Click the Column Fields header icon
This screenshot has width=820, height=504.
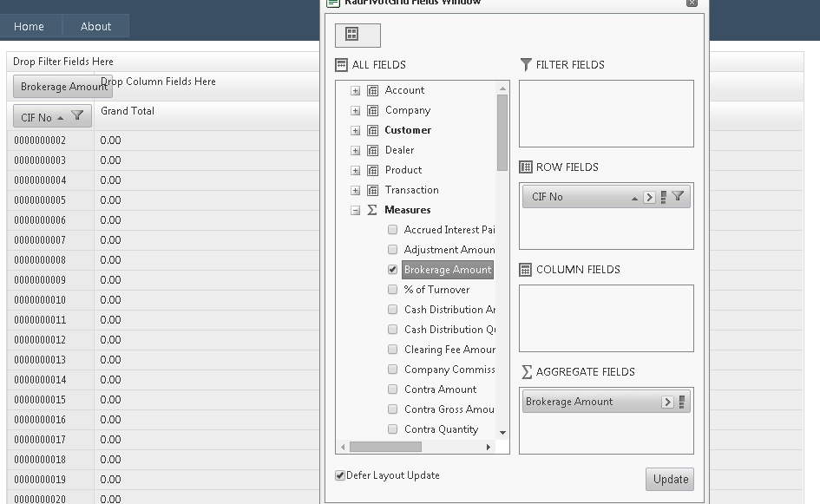click(x=525, y=270)
